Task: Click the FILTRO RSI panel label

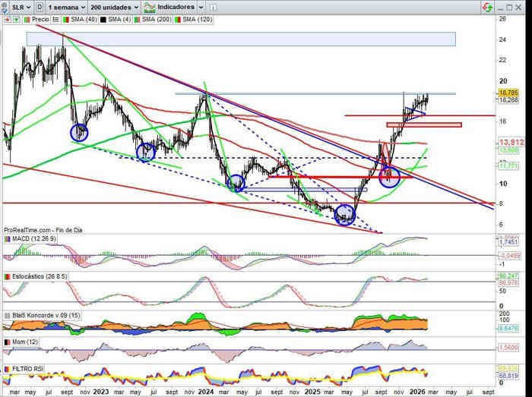Action: point(27,368)
